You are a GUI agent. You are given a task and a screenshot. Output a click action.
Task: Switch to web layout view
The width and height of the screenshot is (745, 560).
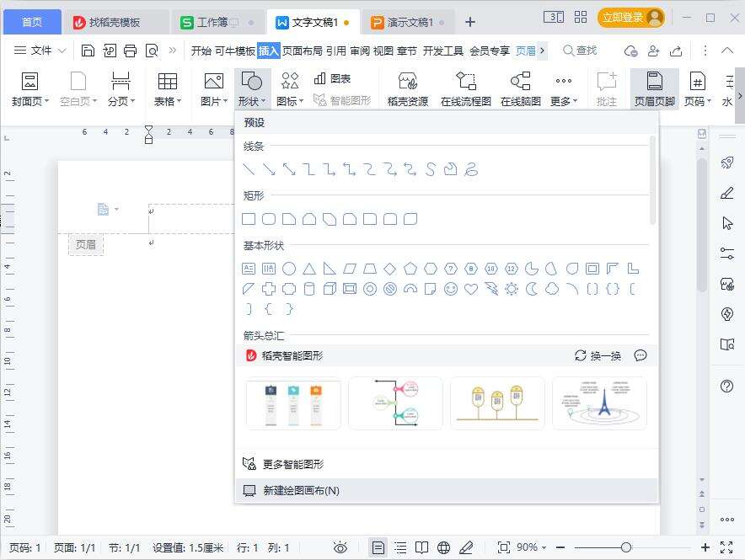tap(444, 547)
